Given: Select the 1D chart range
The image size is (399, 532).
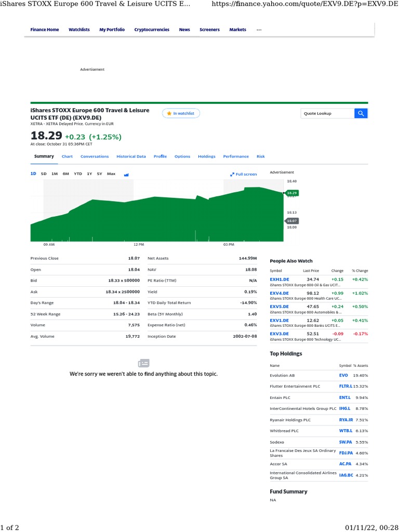Looking at the screenshot, I should [x=33, y=174].
